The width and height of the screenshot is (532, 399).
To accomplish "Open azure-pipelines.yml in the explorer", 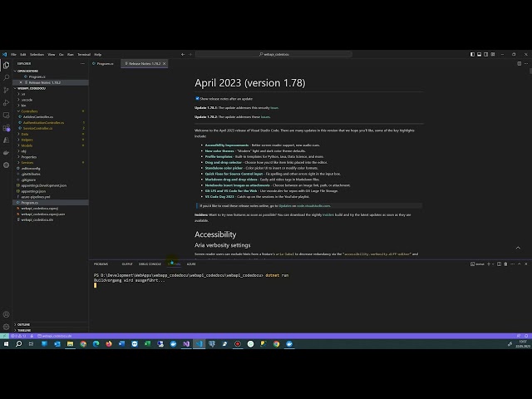I will (x=35, y=197).
